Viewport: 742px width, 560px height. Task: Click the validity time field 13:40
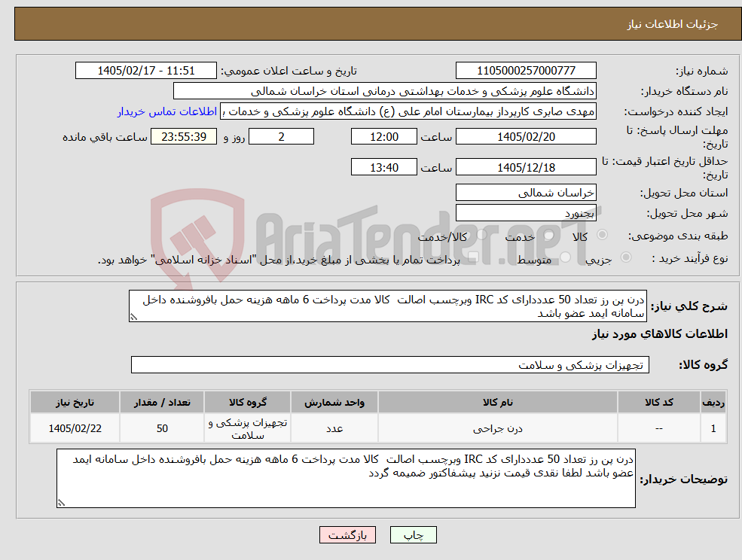383,167
